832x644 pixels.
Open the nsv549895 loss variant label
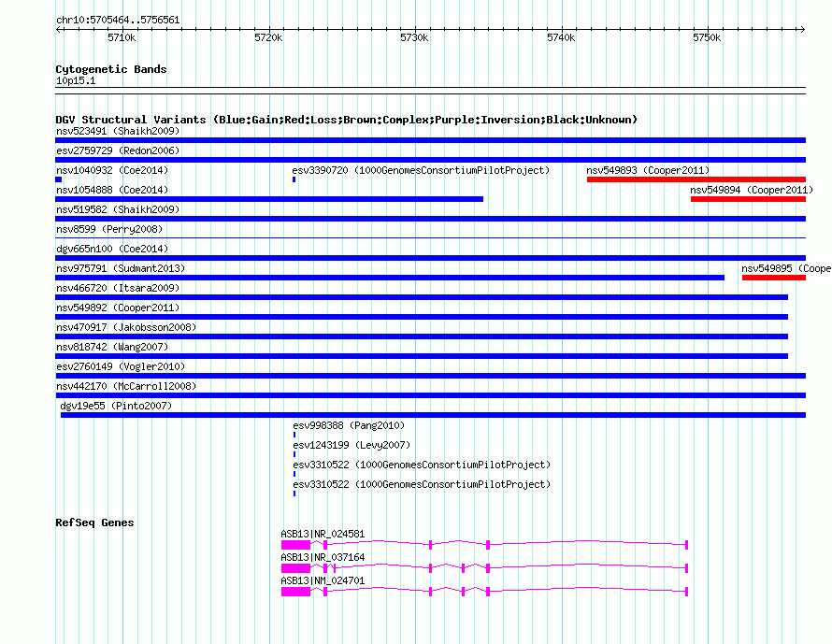pyautogui.click(x=785, y=268)
